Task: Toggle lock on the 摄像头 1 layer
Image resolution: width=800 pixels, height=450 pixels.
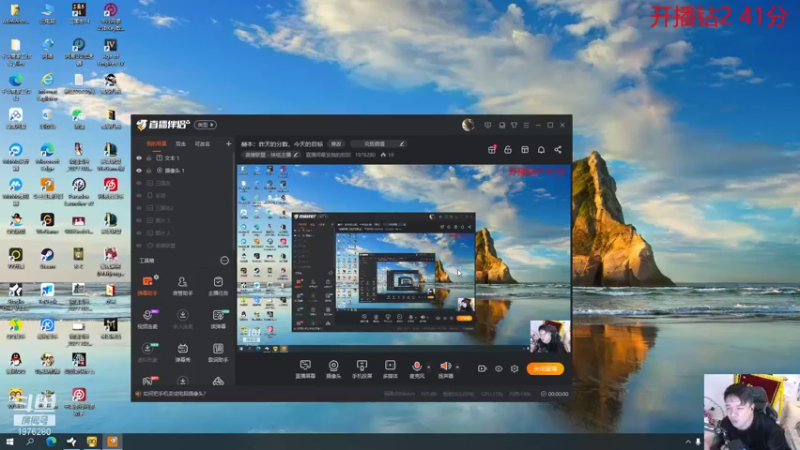Action: tap(149, 170)
